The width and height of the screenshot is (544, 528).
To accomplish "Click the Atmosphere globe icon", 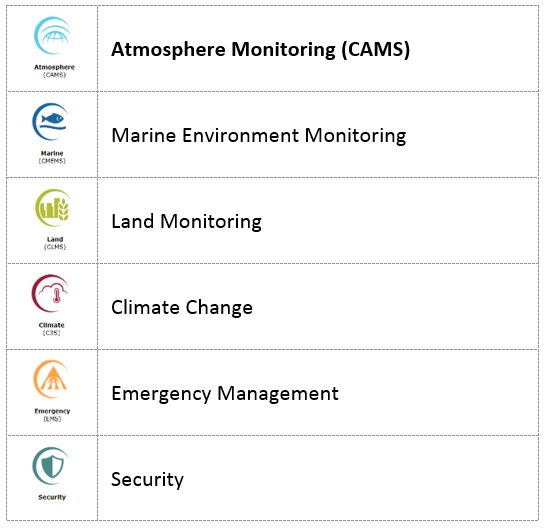I will pos(52,35).
